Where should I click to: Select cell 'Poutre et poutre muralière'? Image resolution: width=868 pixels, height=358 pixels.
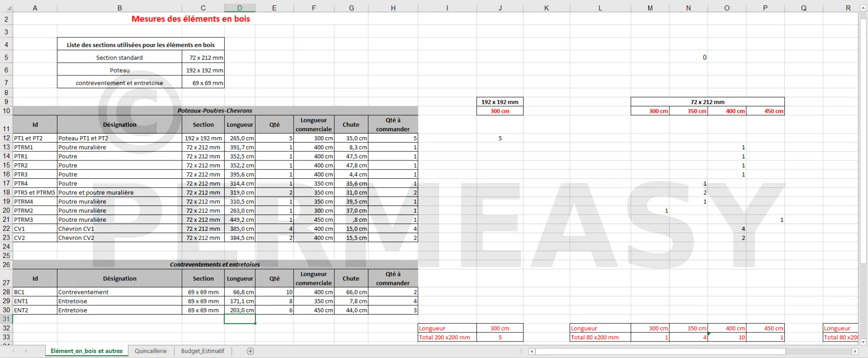tap(119, 192)
